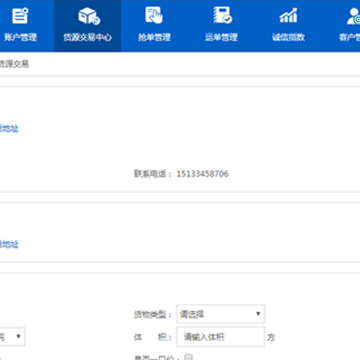Click the 货源交易中心 box icon
This screenshot has height=360, width=360.
88,16
